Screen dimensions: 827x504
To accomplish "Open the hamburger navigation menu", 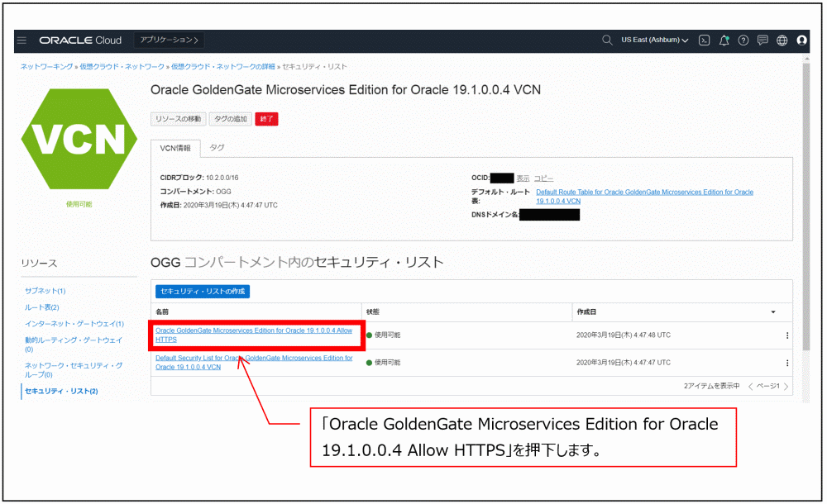I will pyautogui.click(x=22, y=40).
